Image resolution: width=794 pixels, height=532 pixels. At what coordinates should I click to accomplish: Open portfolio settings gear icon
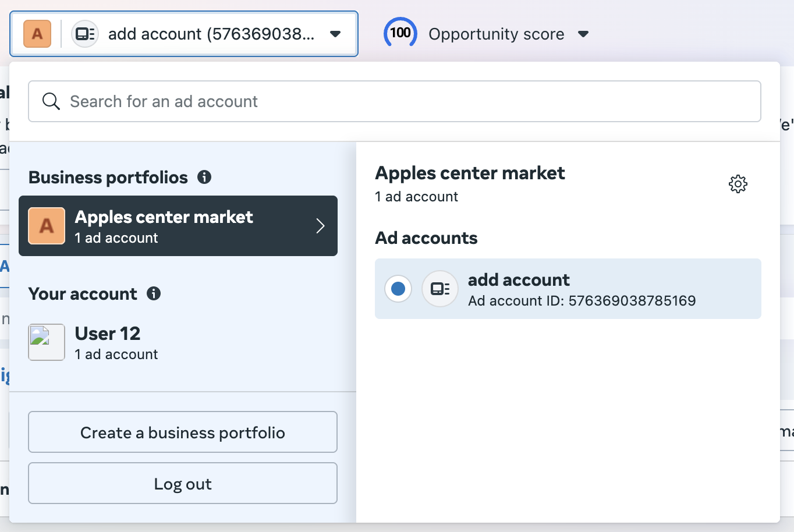(x=738, y=184)
